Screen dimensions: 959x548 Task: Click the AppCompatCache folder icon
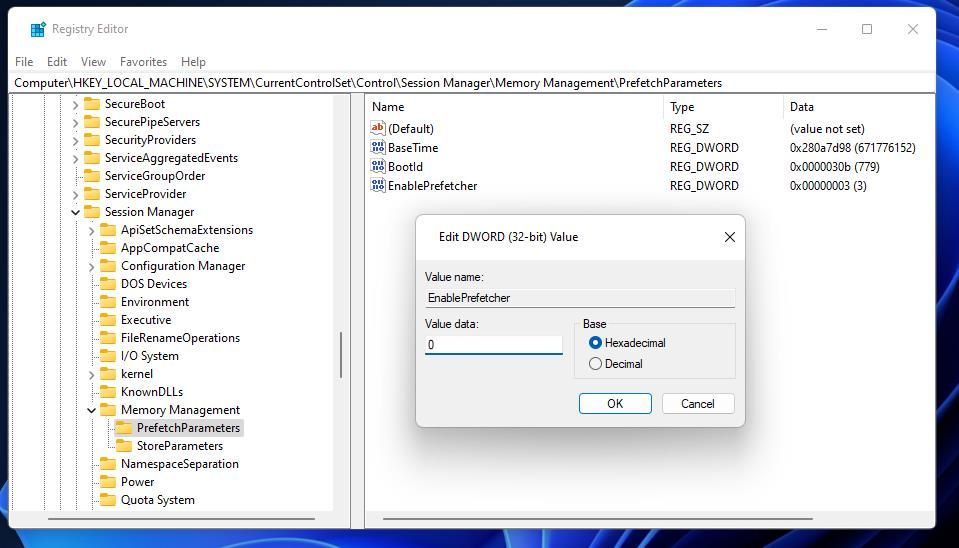coord(108,248)
